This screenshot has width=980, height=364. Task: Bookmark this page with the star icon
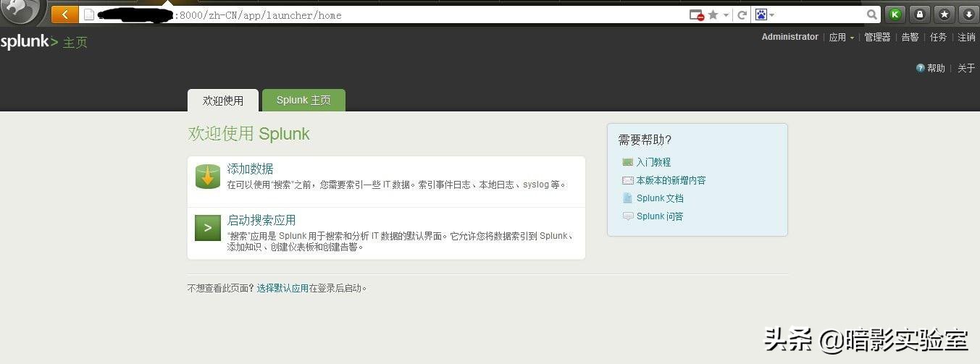click(x=713, y=14)
